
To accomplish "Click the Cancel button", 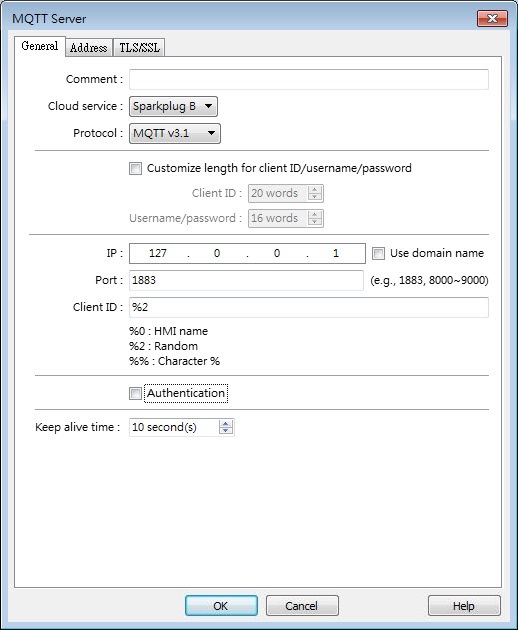I will [302, 605].
